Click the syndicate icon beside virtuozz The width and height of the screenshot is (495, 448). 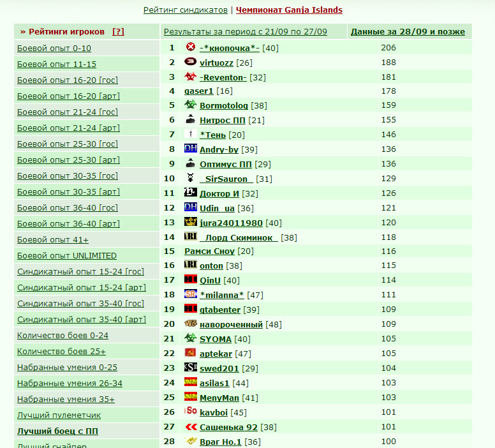tap(190, 62)
